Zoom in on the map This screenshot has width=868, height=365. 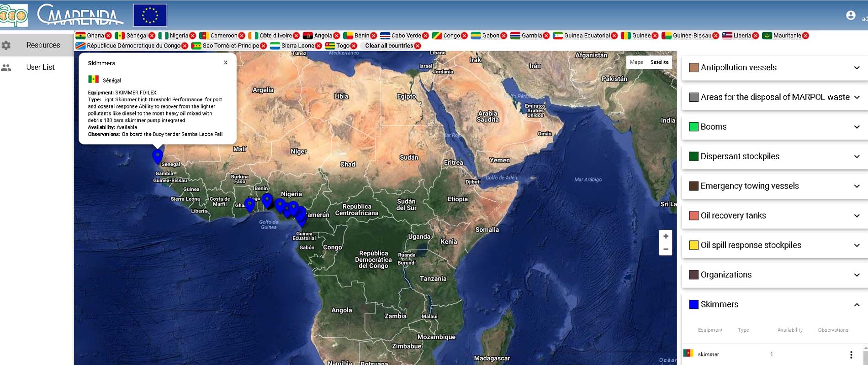point(666,236)
